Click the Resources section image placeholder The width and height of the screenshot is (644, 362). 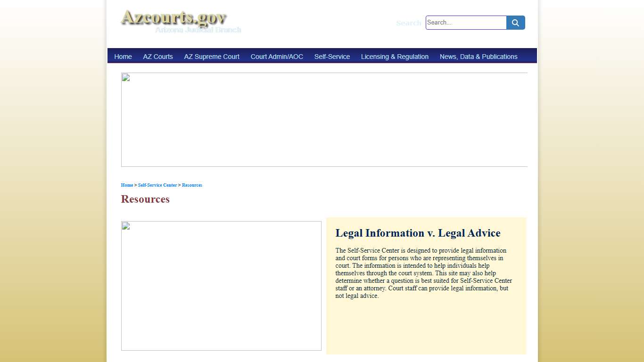tap(221, 286)
